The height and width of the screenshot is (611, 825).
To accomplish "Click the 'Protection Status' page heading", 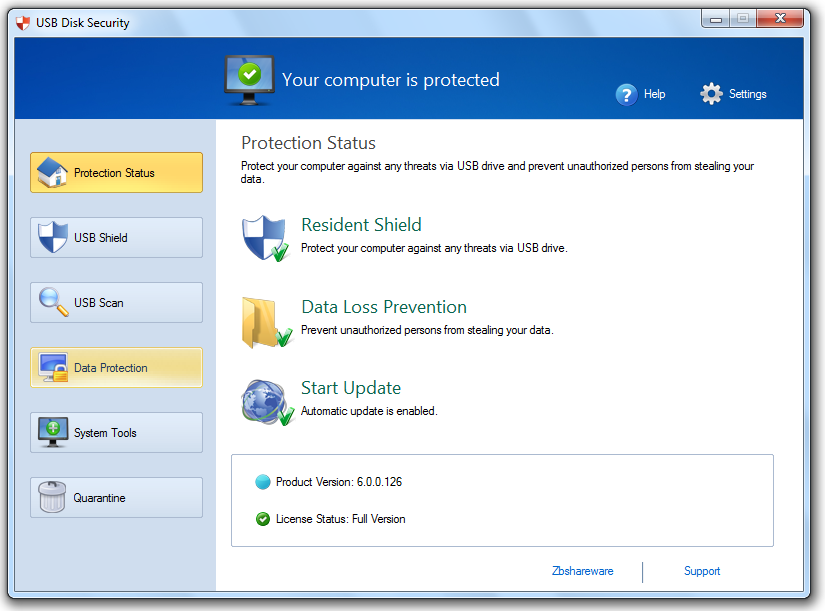I will tap(308, 143).
